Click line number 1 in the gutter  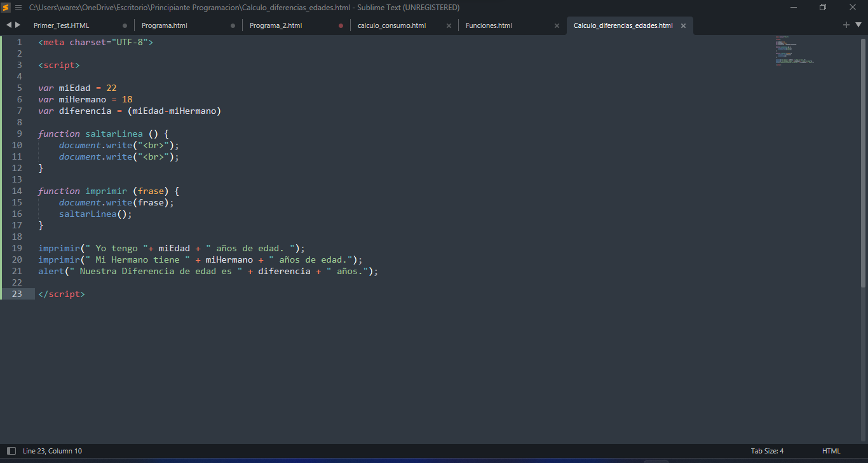tap(19, 42)
